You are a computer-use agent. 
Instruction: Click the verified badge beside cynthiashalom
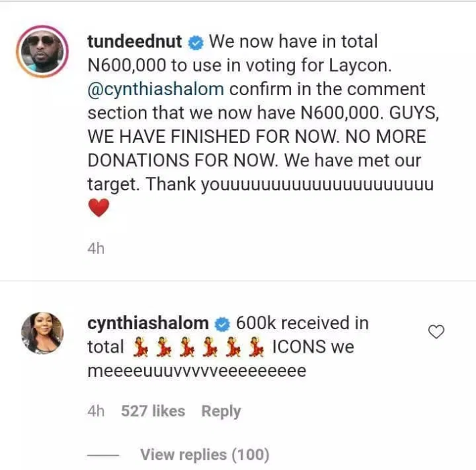click(223, 324)
